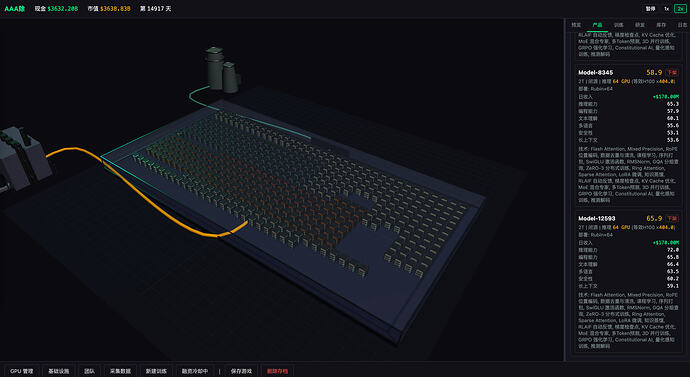Screen dimensions: 690x377
Task: Click Model-8345 coding score 57.9
Action: click(x=673, y=111)
